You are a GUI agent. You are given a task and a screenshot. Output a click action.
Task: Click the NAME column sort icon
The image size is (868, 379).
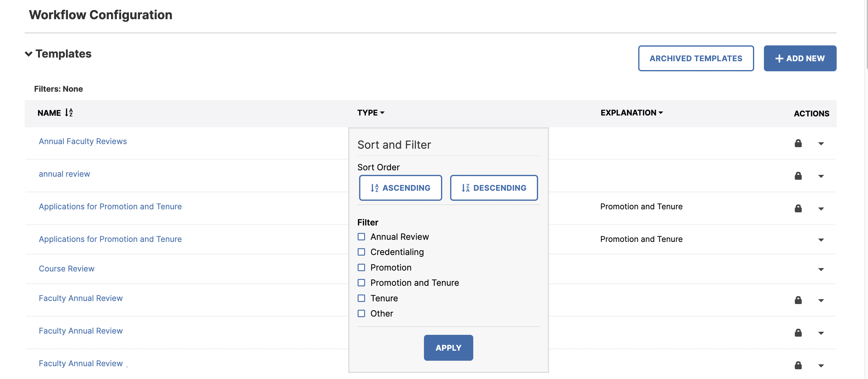(x=69, y=112)
